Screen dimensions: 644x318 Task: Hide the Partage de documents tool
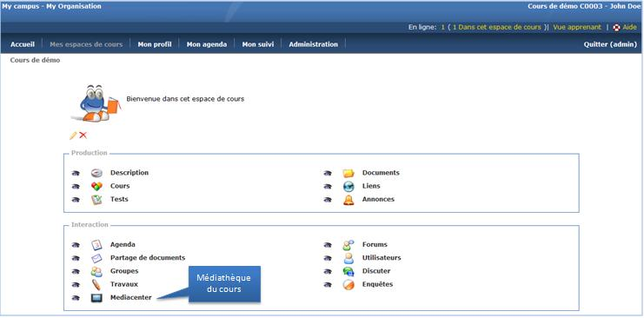click(76, 258)
